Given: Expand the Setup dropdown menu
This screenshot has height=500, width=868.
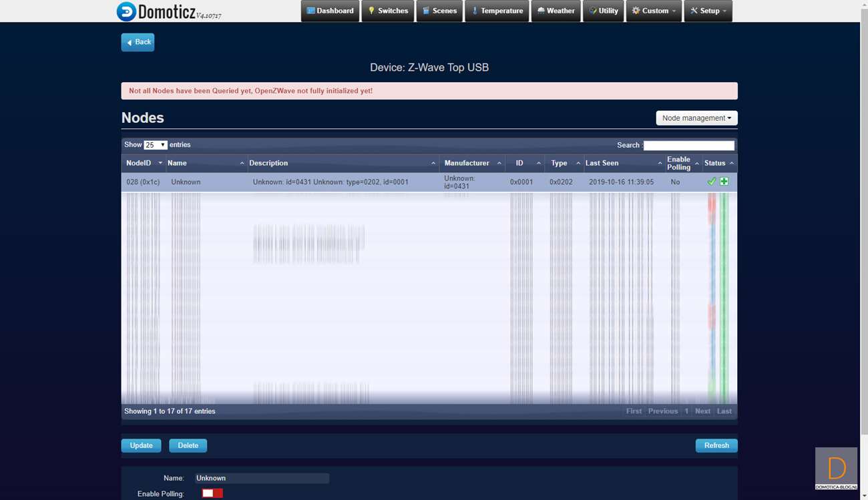Looking at the screenshot, I should pos(708,11).
